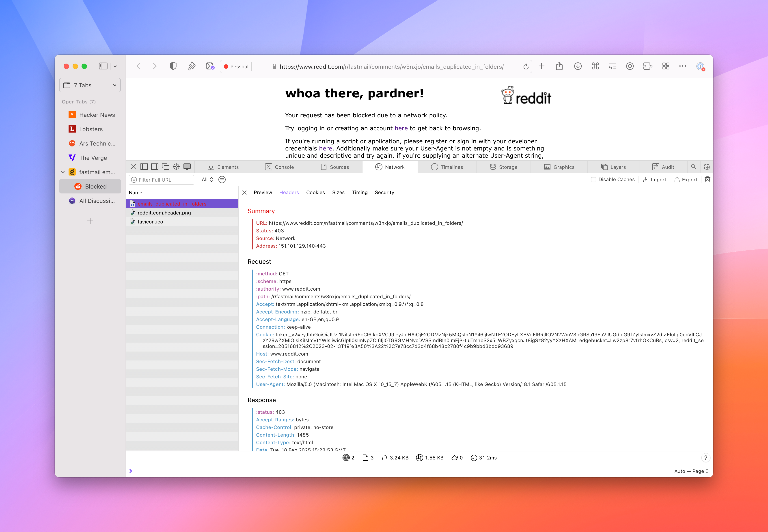
Task: Open the 7 Tabs group dropdown
Action: pos(90,85)
